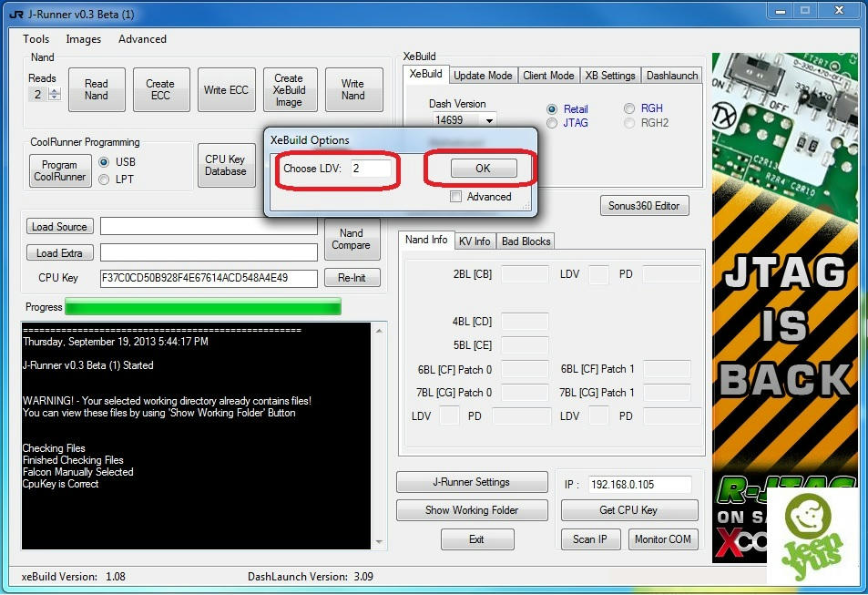Select the LPT radio option
This screenshot has width=868, height=595.
point(104,180)
